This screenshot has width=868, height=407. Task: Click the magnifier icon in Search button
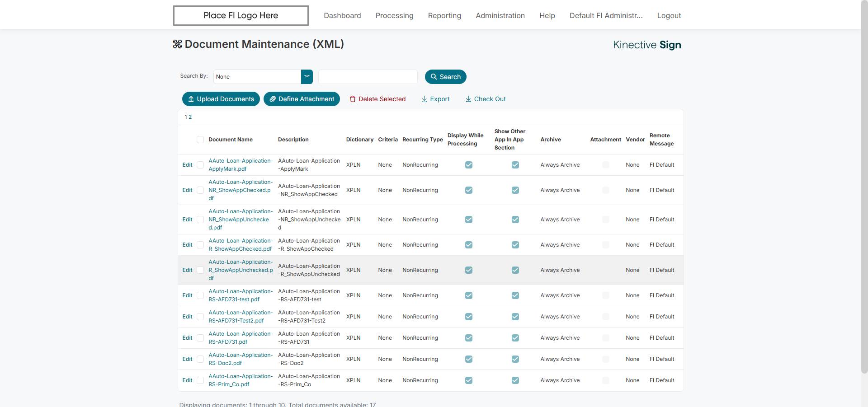pyautogui.click(x=434, y=77)
